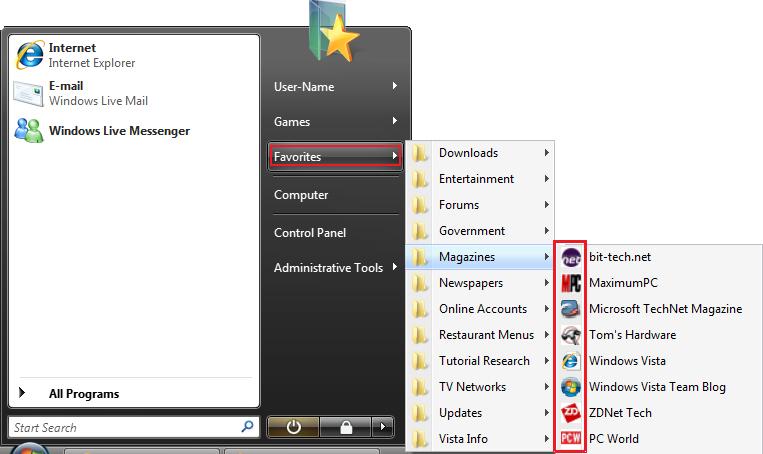Open the Updates favorites folder entry
Image resolution: width=763 pixels, height=454 pixels.
[480, 413]
